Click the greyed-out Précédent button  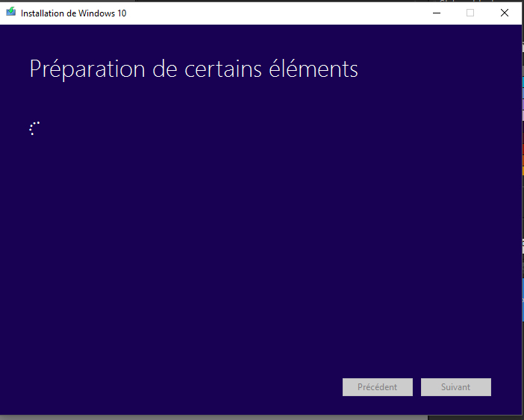377,387
